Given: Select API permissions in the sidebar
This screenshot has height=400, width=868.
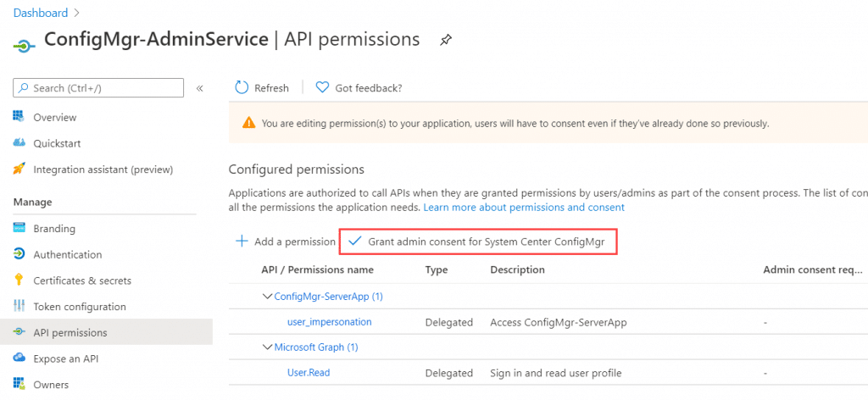Looking at the screenshot, I should tap(70, 332).
